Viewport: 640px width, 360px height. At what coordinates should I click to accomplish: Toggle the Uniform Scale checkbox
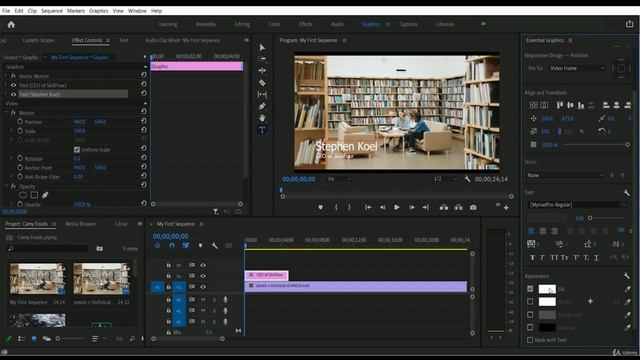click(77, 149)
